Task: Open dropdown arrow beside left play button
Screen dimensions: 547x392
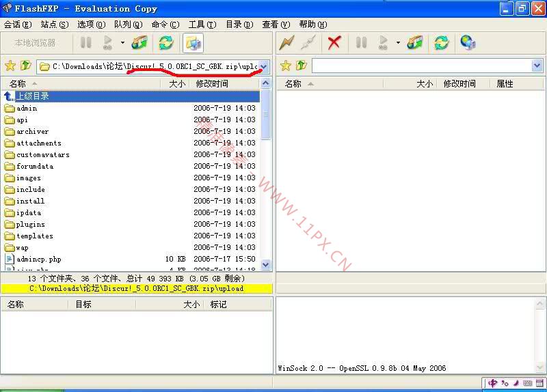Action: tap(122, 43)
